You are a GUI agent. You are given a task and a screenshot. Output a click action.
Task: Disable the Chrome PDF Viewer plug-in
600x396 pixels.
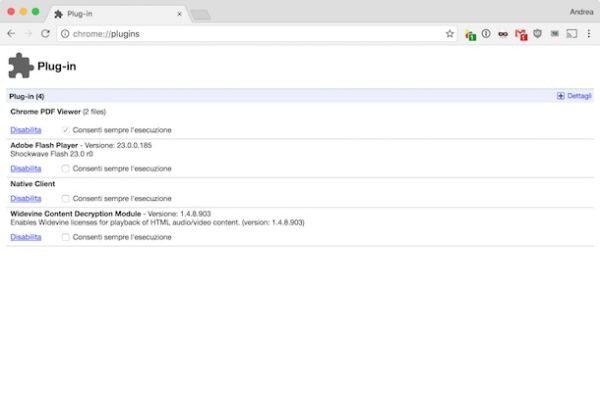click(x=26, y=130)
